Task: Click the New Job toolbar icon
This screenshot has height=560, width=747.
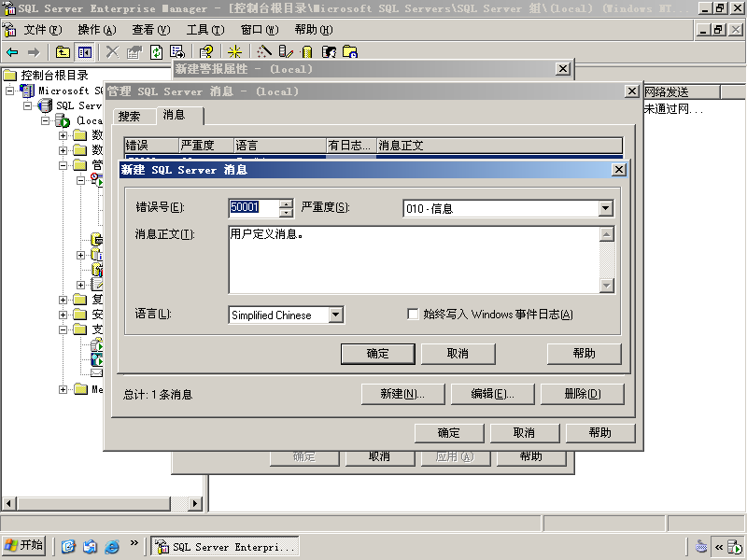Action: [x=350, y=52]
